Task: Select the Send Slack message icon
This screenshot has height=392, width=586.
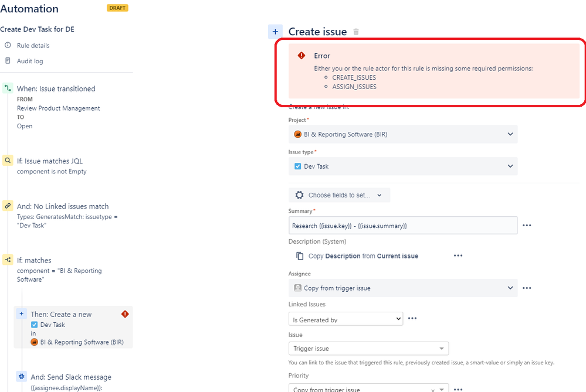Action: tap(21, 376)
